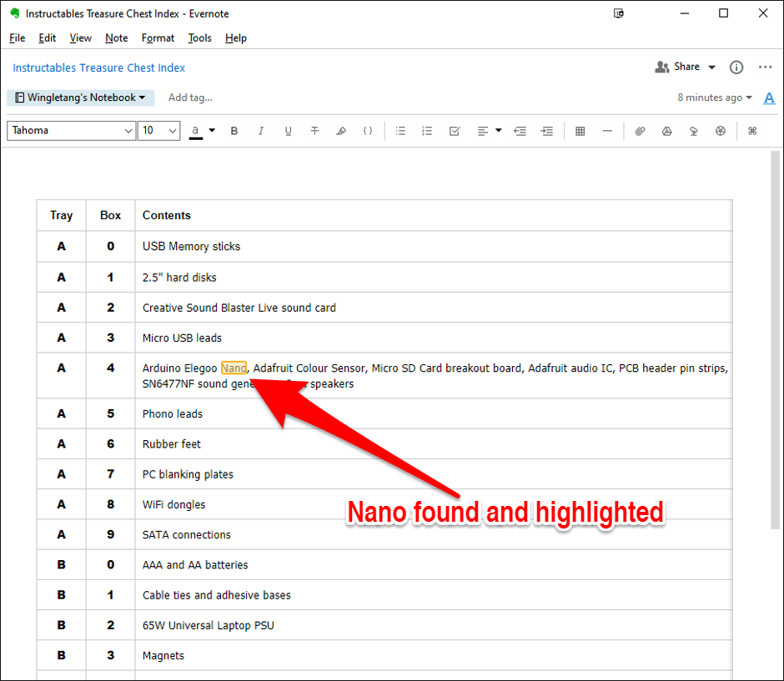Toggle bold formatting

pyautogui.click(x=234, y=131)
